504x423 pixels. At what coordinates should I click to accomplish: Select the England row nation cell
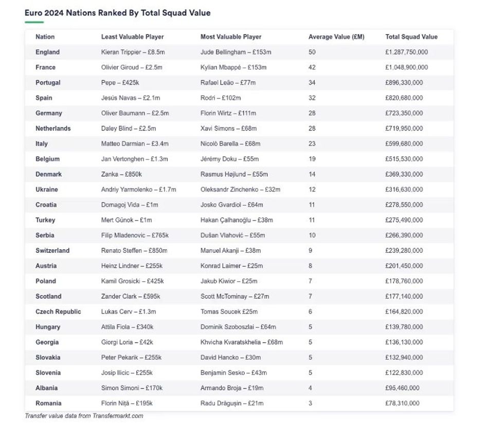click(x=47, y=52)
